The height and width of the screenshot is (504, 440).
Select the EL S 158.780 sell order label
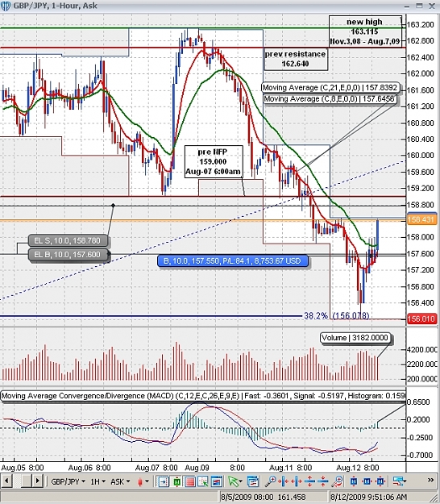pos(68,240)
